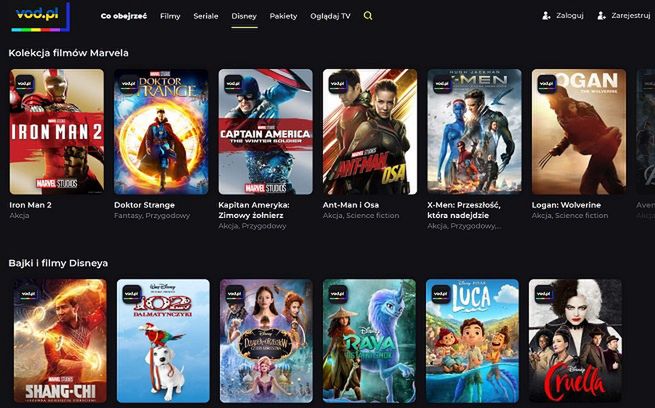Click vod.pl badge on Raya poster
The height and width of the screenshot is (408, 655).
click(338, 294)
